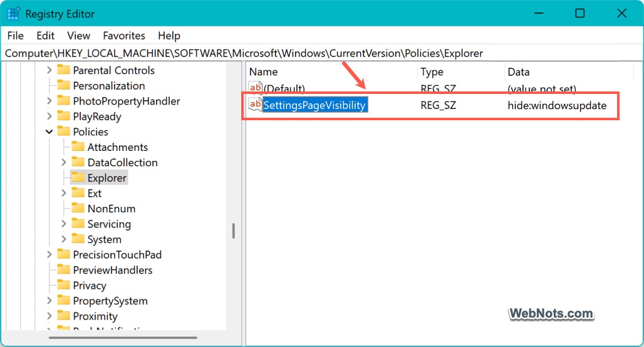
Task: Expand the Ext key
Action: point(64,193)
